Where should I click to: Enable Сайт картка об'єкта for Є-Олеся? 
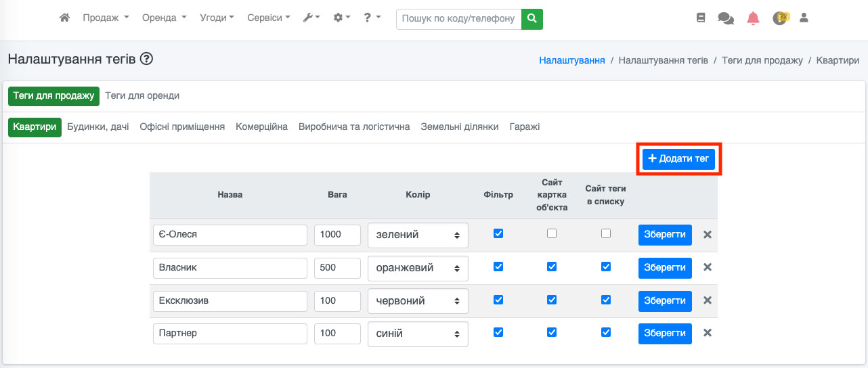pos(552,233)
